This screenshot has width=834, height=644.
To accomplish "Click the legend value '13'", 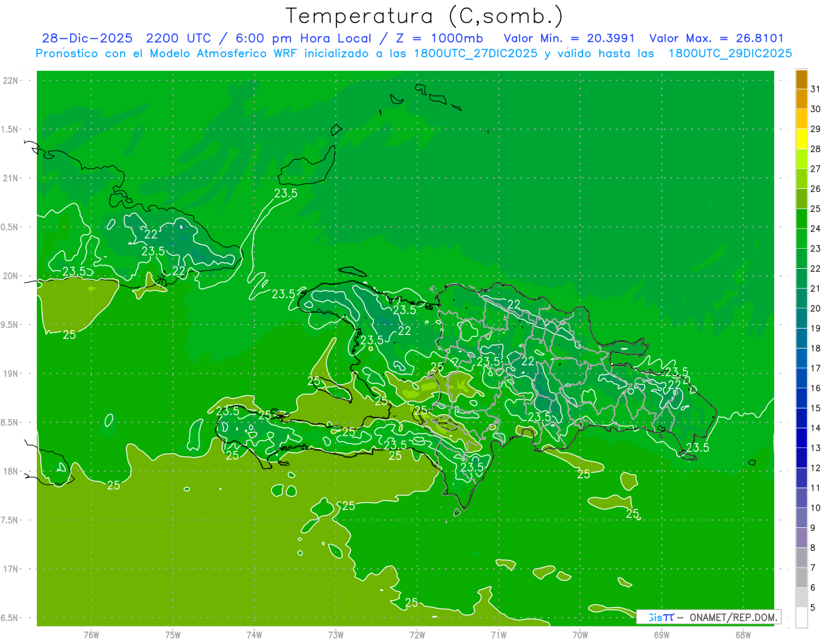I will coord(815,448).
